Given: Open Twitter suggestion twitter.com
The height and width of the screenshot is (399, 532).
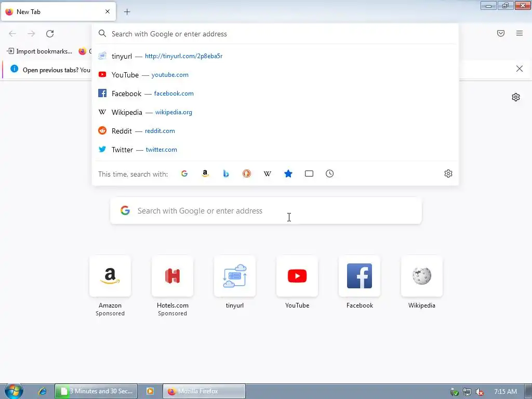Looking at the screenshot, I should click(275, 149).
